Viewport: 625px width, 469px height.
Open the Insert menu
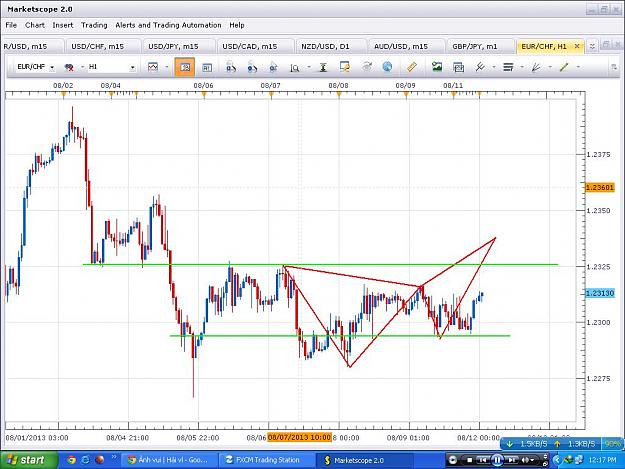pyautogui.click(x=63, y=25)
